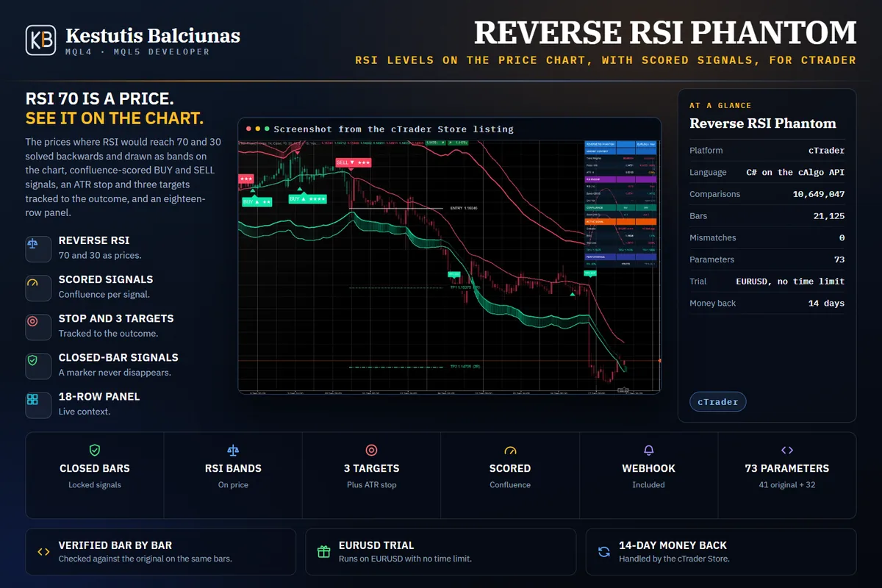Click the info panel inside the chart screenshot
Image resolution: width=882 pixels, height=588 pixels.
point(620,204)
